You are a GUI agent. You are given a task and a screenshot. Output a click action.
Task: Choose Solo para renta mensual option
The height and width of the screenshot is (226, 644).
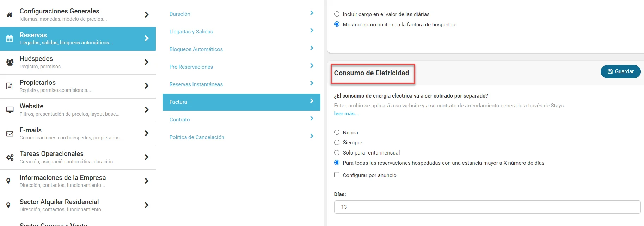coord(337,152)
